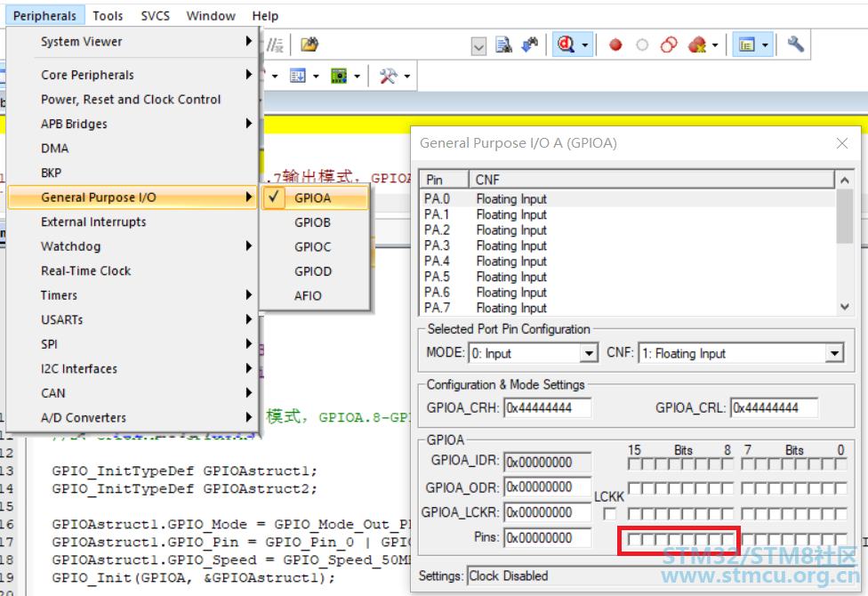Click the open file folder icon

[309, 44]
